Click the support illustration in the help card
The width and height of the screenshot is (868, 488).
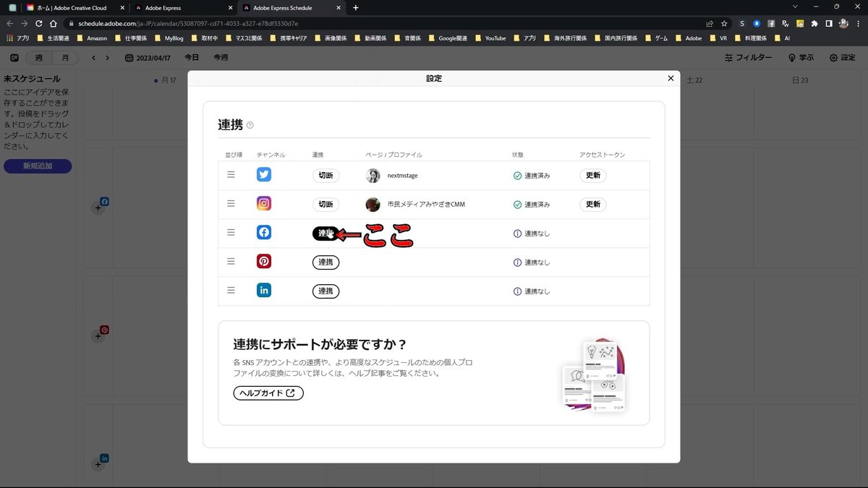click(595, 376)
